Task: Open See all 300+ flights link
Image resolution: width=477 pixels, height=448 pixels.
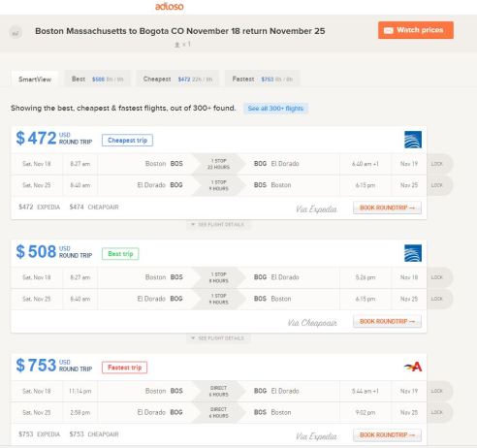Action: [x=275, y=109]
